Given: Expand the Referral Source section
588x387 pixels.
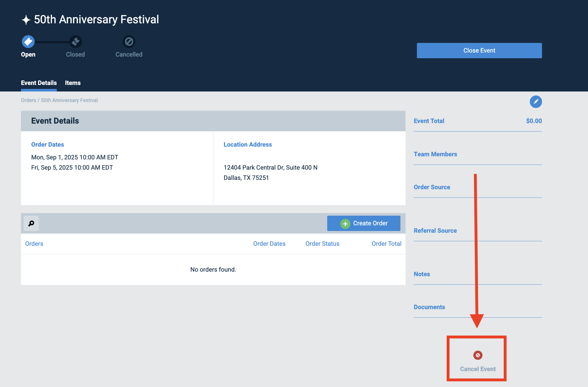Looking at the screenshot, I should (x=478, y=231).
